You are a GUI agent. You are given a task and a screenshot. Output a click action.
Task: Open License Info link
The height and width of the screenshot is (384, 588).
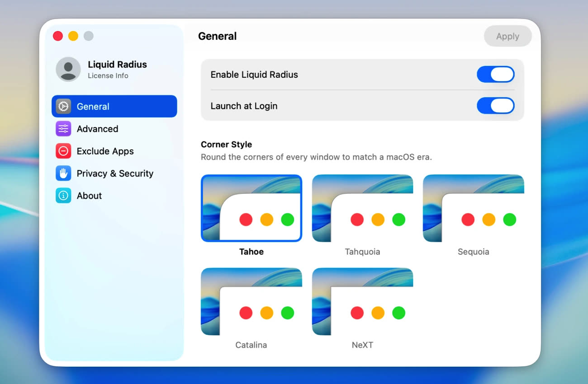[x=108, y=76]
